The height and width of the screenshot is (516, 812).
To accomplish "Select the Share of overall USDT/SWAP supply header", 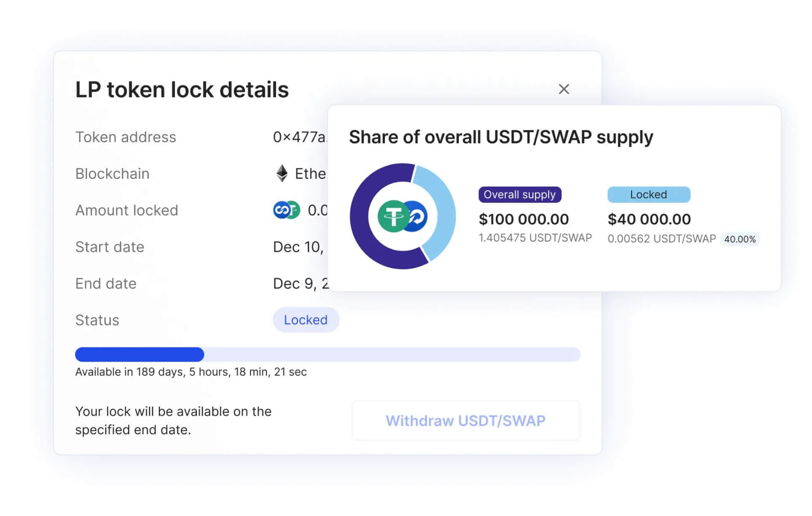I will 501,137.
